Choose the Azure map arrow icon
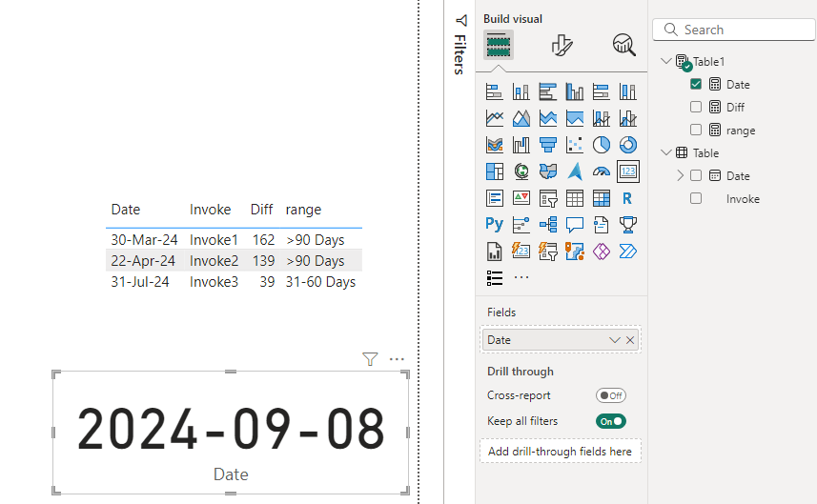The image size is (817, 504). click(x=574, y=171)
